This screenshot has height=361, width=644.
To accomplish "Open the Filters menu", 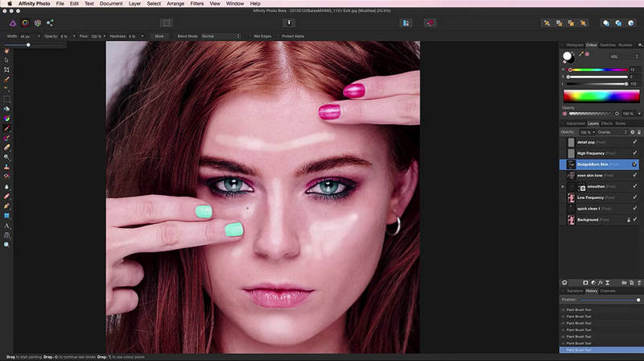I will coord(196,3).
